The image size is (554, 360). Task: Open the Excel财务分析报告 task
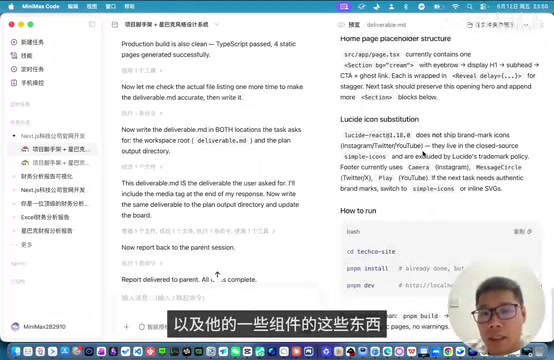[45, 217]
